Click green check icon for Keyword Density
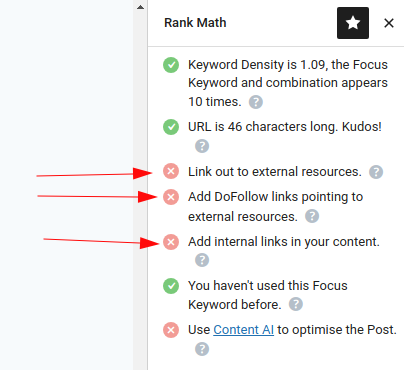The width and height of the screenshot is (404, 370). 171,65
